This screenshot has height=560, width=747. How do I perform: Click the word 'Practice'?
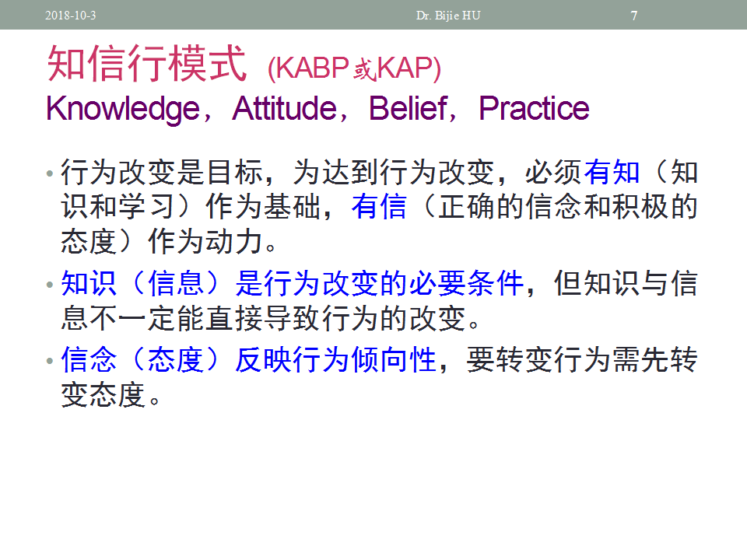point(534,109)
